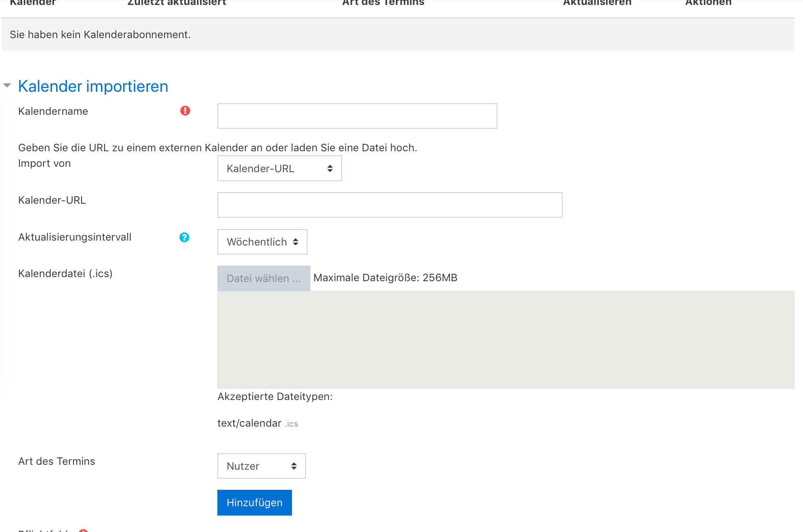Screen dimensions: 803x532
Task: Focus the Kalendername text field
Action: coord(357,116)
